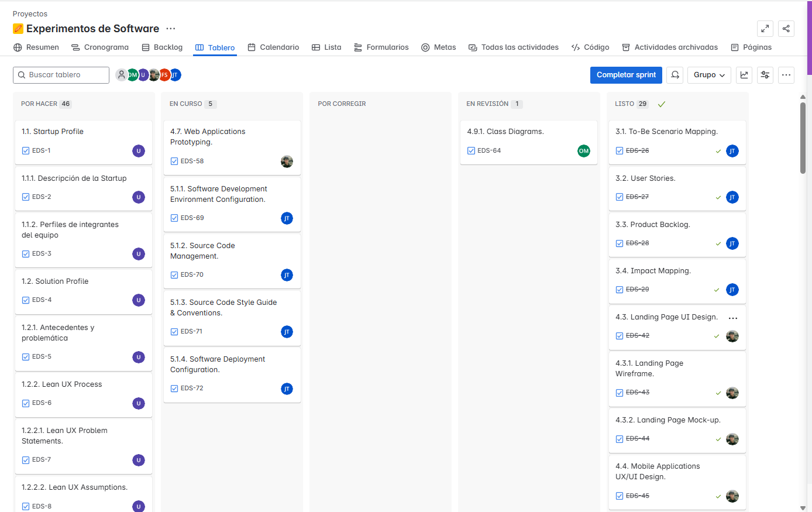Open issue key EDS-64

click(x=489, y=151)
